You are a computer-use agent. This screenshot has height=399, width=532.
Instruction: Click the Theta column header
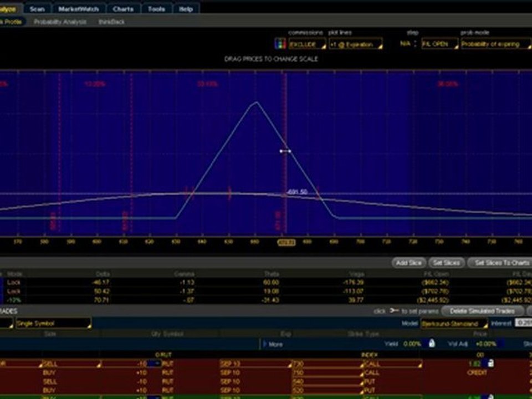coord(272,274)
